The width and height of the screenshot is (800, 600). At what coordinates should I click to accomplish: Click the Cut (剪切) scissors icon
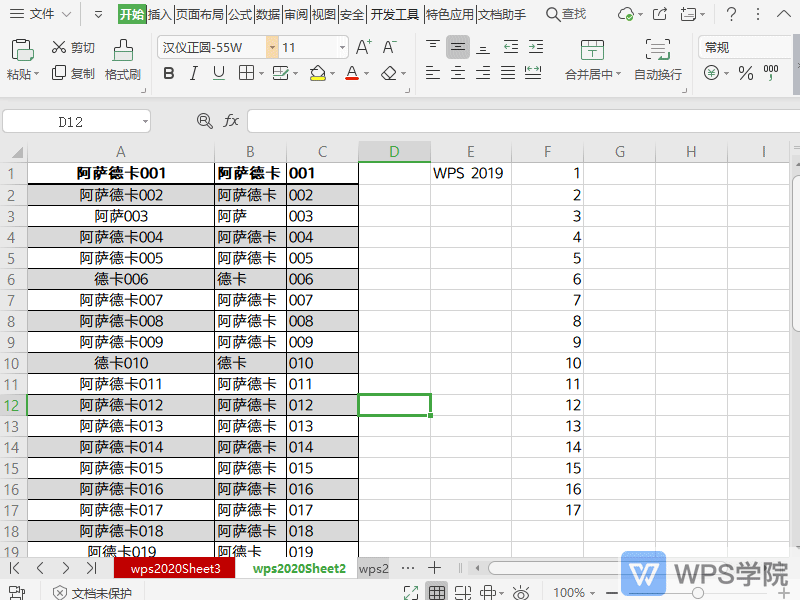point(58,48)
